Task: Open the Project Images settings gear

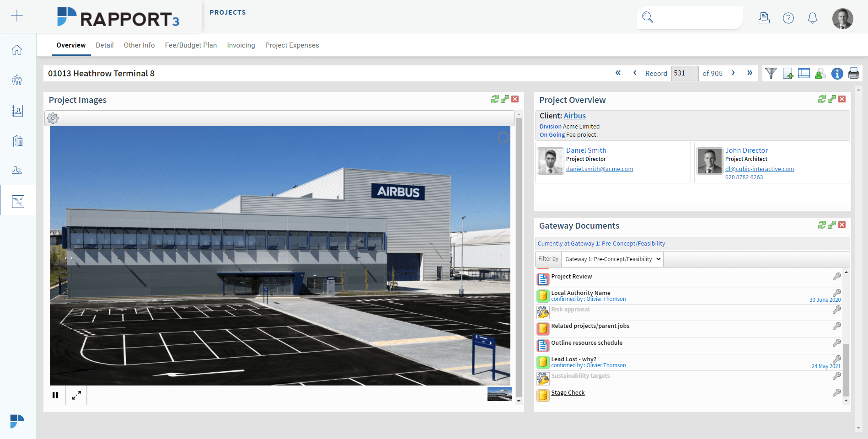Action: click(x=53, y=118)
